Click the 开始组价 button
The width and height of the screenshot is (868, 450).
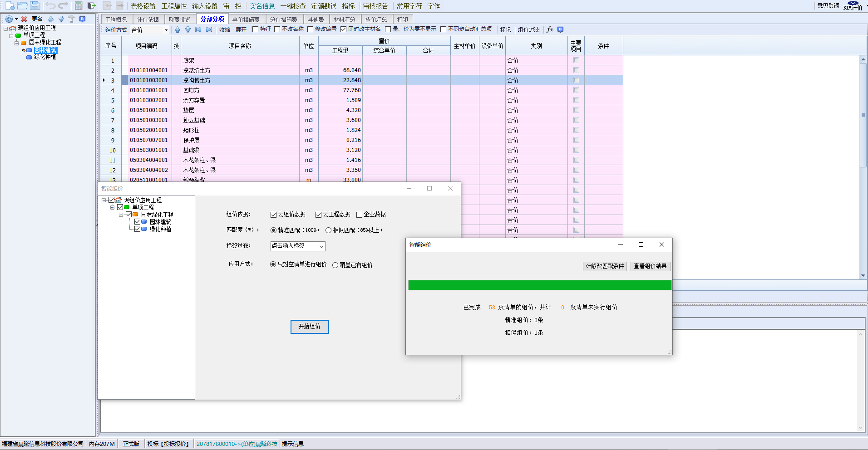coord(310,327)
